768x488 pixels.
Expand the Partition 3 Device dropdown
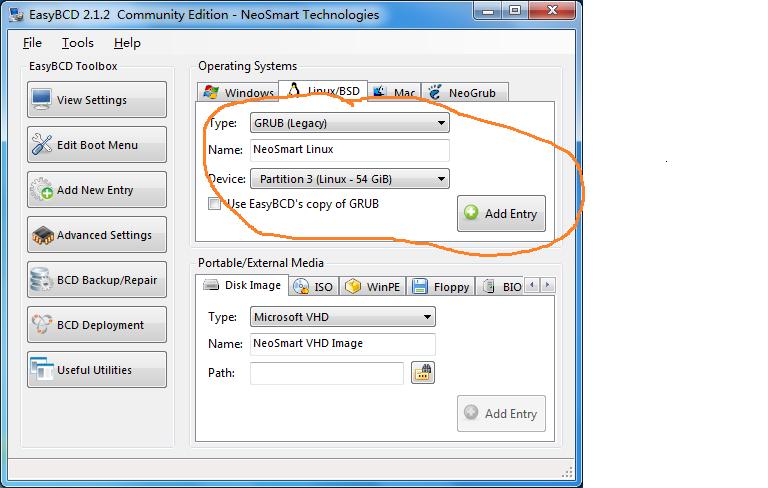pos(348,179)
